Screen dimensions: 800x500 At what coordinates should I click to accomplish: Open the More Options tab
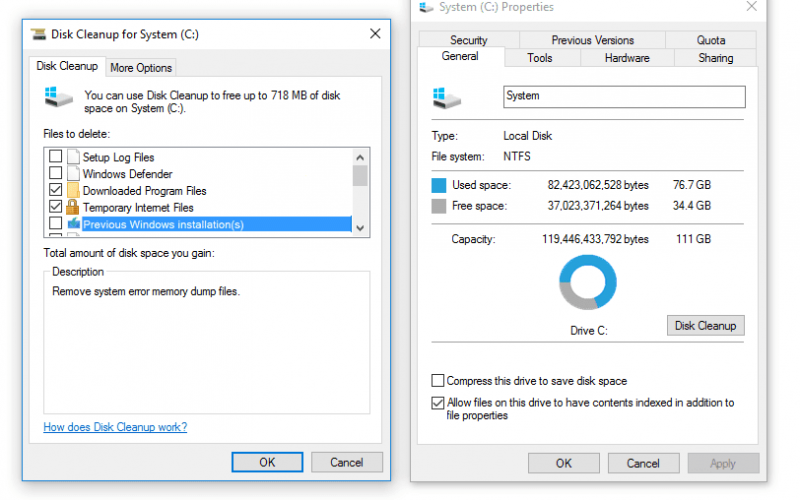[x=141, y=68]
